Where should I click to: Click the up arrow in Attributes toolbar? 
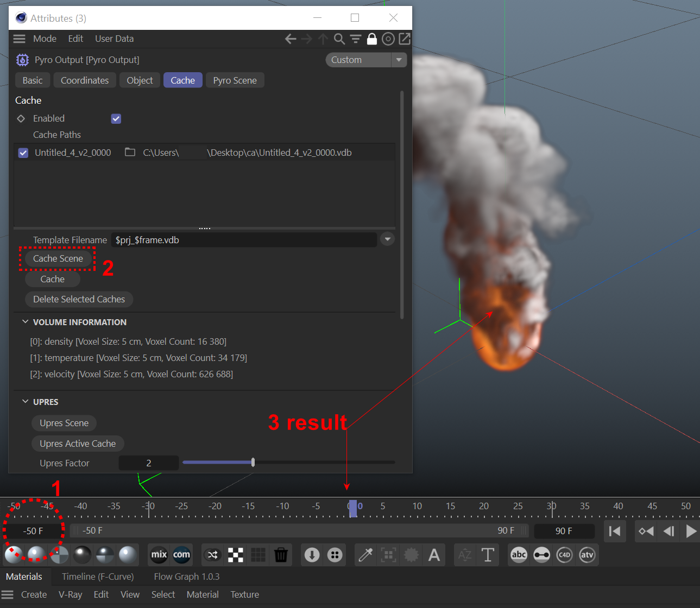[323, 39]
